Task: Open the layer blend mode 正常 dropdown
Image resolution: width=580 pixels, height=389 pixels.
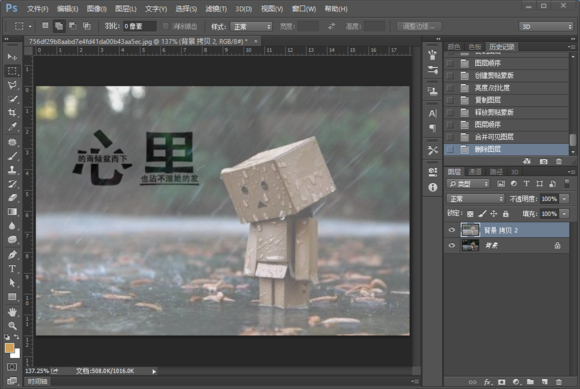Action: (475, 199)
